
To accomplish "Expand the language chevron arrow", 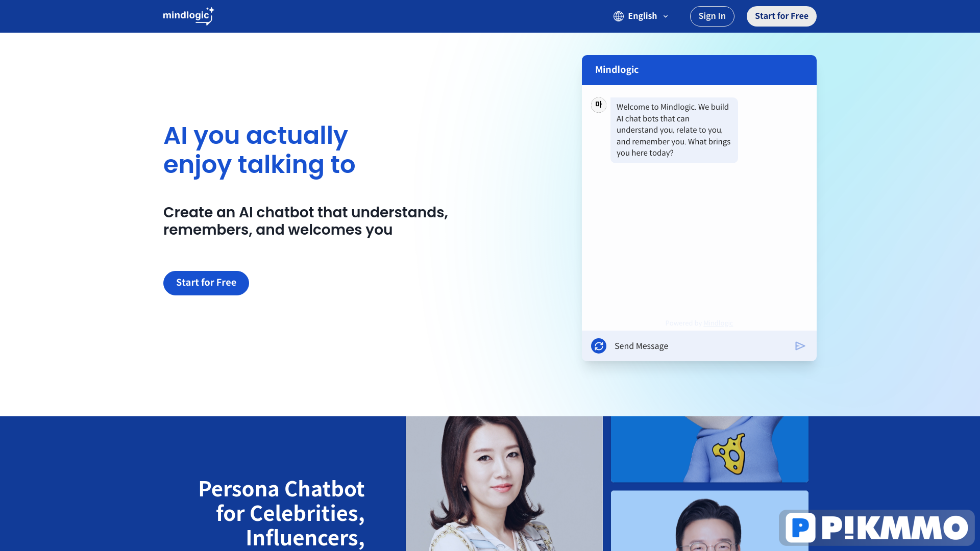I will click(x=666, y=16).
